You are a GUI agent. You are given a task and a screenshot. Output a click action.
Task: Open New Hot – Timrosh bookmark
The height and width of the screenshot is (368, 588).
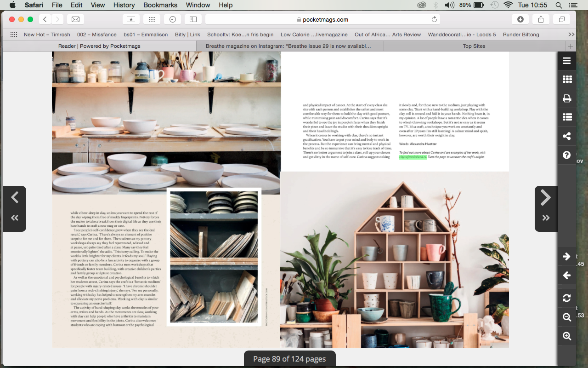[47, 34]
